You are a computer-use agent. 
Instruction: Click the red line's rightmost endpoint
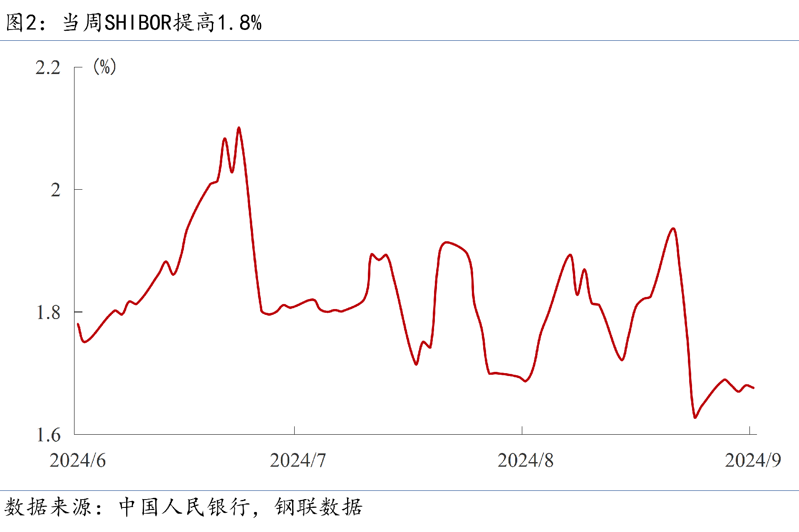(x=753, y=388)
